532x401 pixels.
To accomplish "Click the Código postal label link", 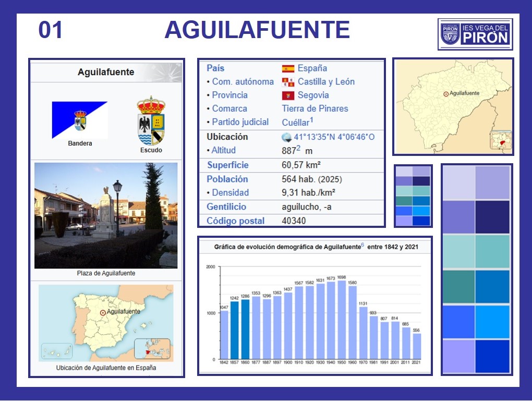I will (235, 221).
